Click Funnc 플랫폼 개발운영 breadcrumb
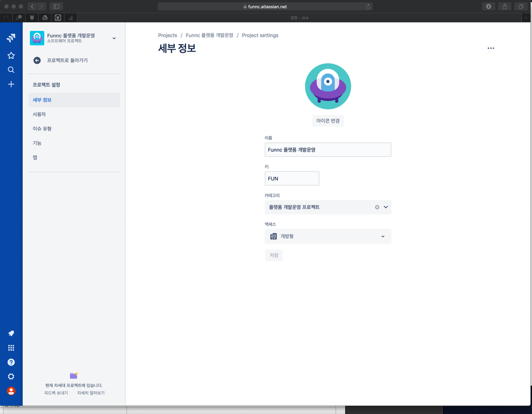 pyautogui.click(x=209, y=35)
